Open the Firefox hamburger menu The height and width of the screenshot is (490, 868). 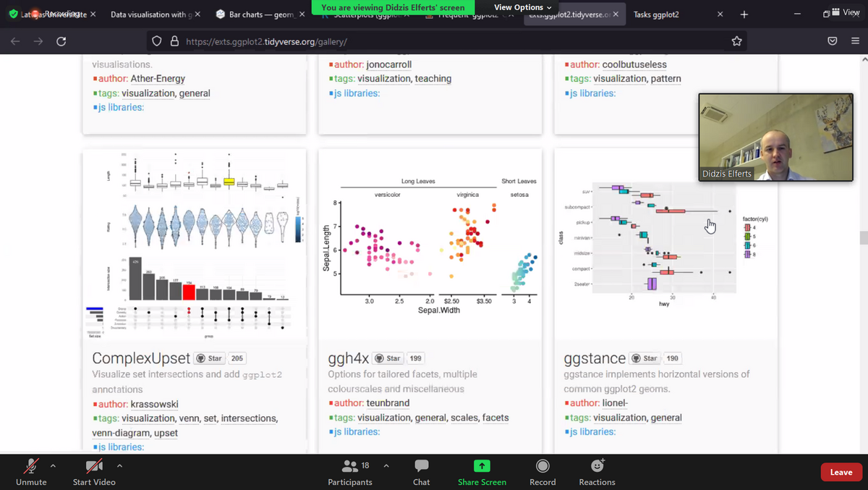[855, 41]
